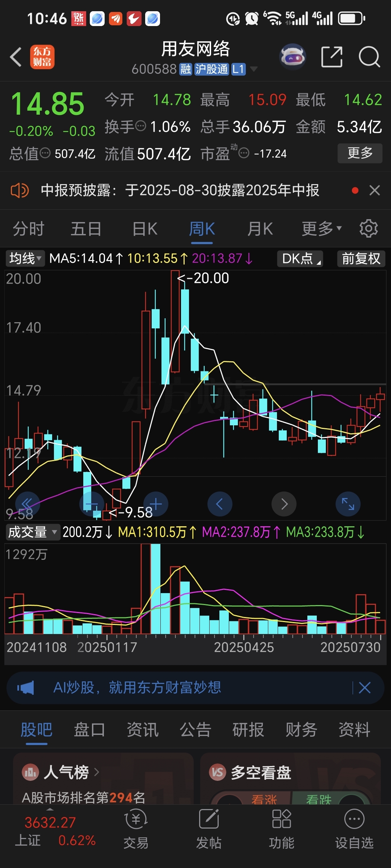This screenshot has height=868, width=391.
Task: Tap the back arrow icon
Action: click(x=16, y=57)
